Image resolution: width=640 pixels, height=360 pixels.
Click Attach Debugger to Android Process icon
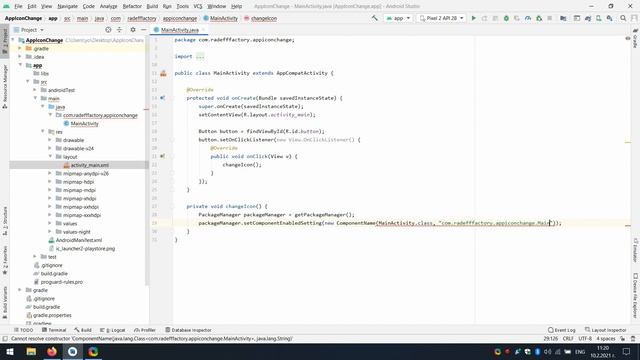point(539,18)
